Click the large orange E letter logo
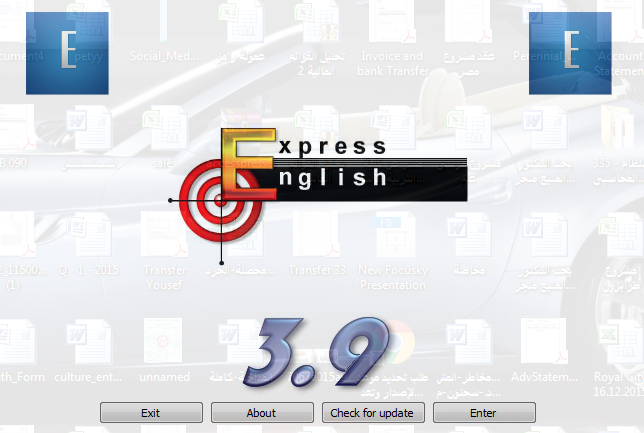This screenshot has width=644, height=433. coord(248,164)
